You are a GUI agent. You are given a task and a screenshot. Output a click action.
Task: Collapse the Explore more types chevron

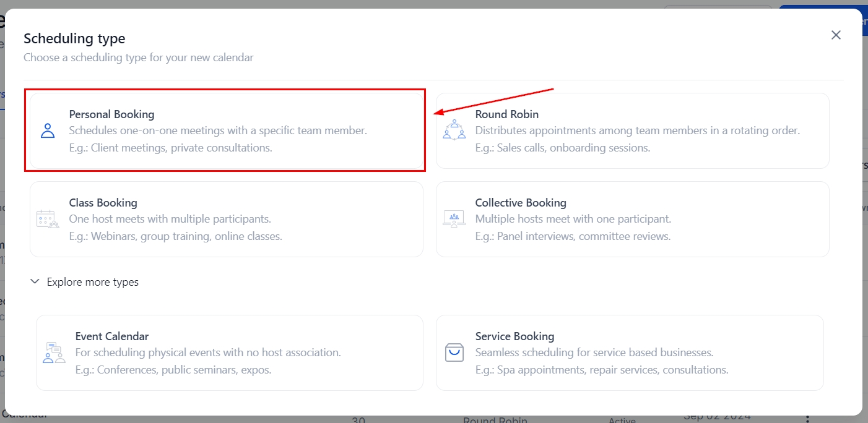[35, 282]
